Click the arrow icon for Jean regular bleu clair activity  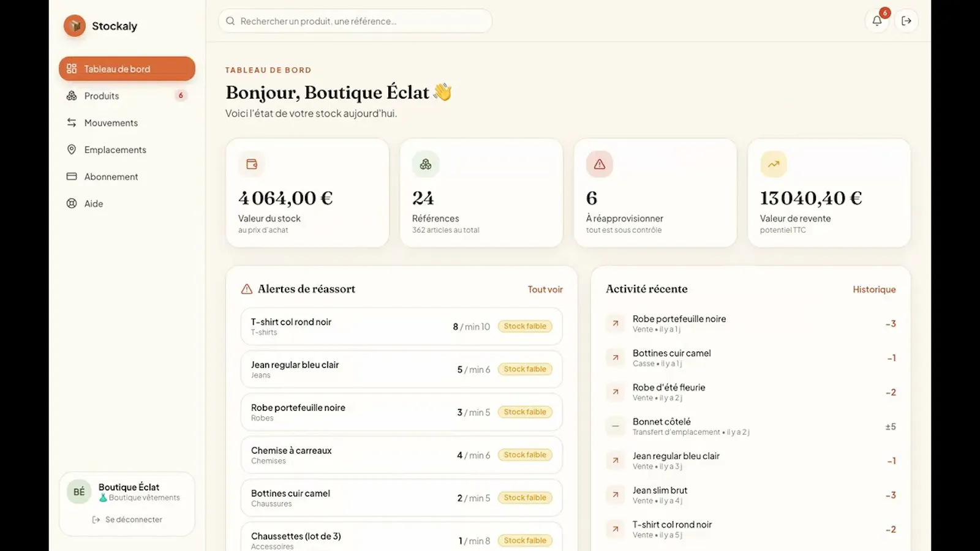[x=616, y=460]
